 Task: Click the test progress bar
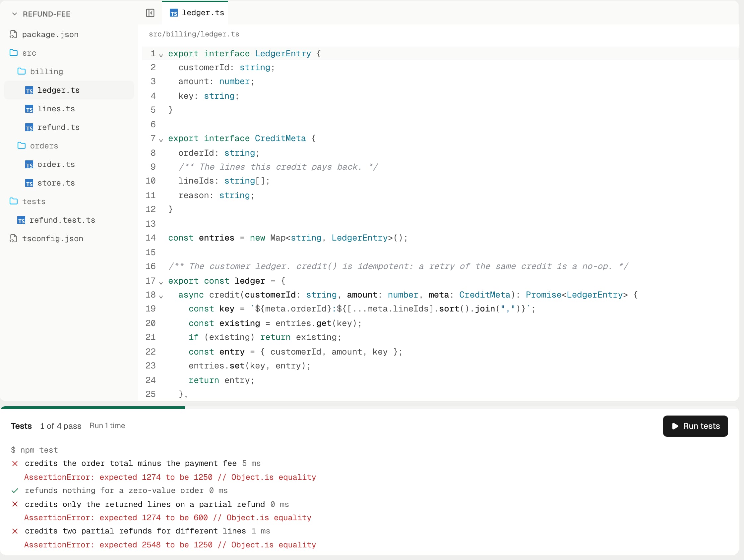coord(370,407)
